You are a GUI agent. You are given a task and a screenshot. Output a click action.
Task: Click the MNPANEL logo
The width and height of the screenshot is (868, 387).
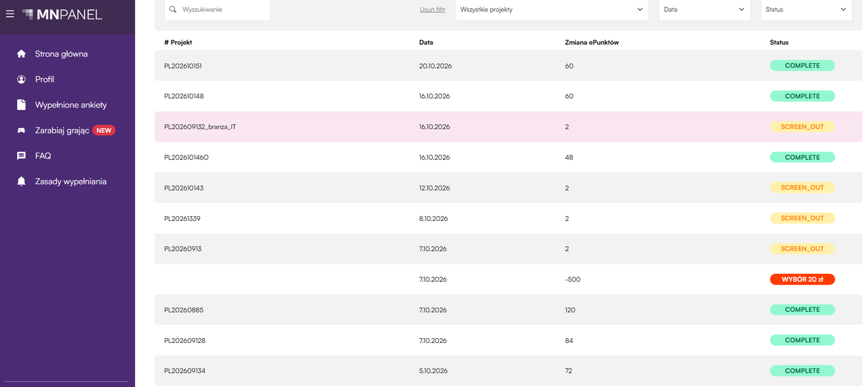(x=62, y=14)
